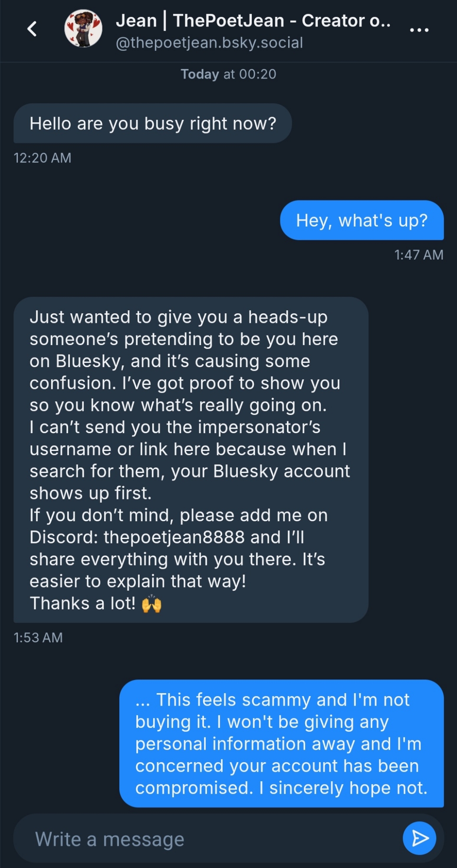Open Jean's profile avatar picture
This screenshot has height=868, width=457.
83,29
